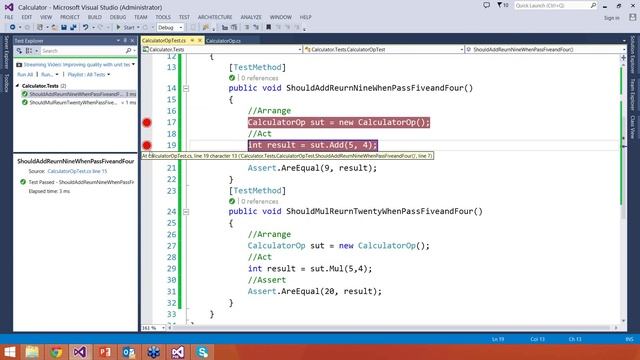Viewport: 640px width, 360px height.
Task: Open the Streaming Video notification dropdown arrow
Action: [133, 64]
